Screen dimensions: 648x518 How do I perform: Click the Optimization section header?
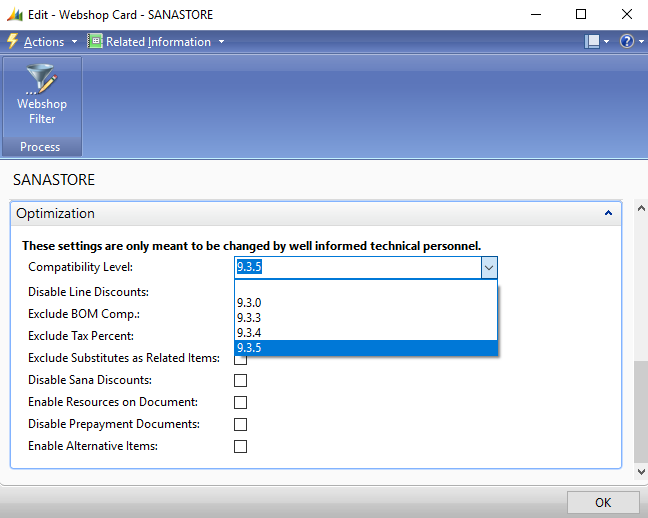(316, 213)
